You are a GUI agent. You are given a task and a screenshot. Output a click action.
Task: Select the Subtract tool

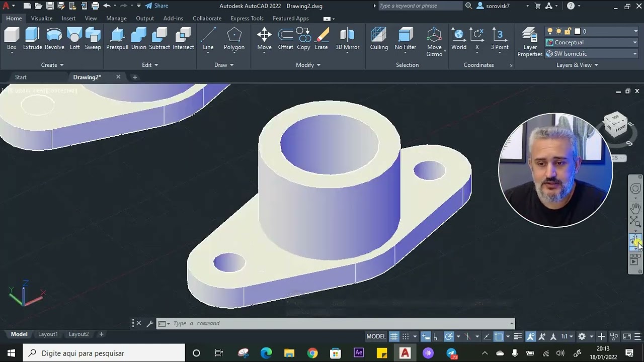tap(159, 39)
